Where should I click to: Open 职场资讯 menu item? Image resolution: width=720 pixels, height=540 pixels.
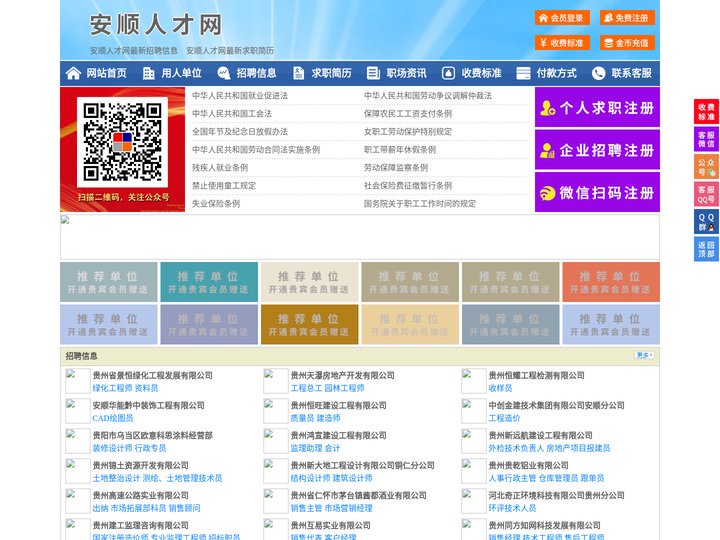pyautogui.click(x=406, y=73)
